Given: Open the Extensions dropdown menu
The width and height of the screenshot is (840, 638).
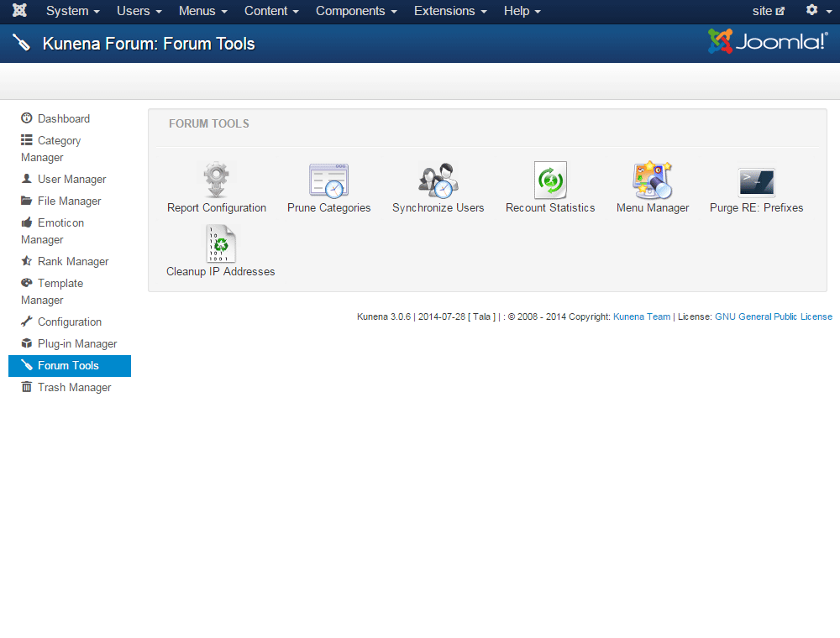Looking at the screenshot, I should pyautogui.click(x=450, y=11).
